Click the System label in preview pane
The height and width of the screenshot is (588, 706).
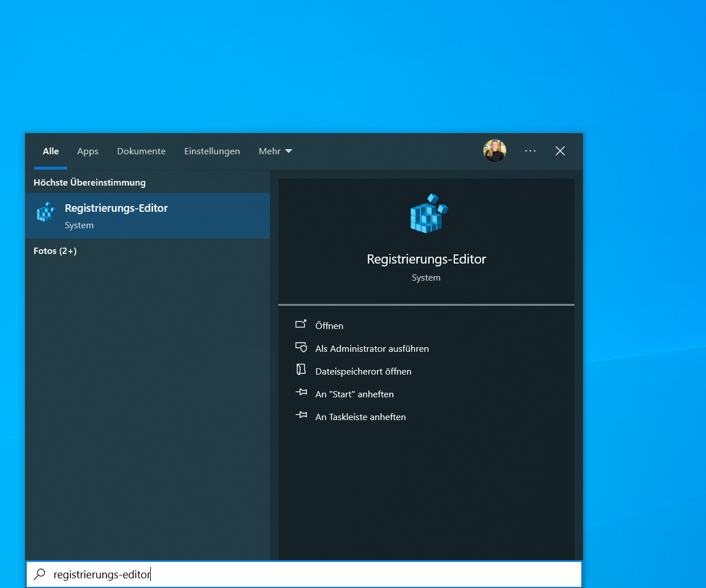[x=426, y=278]
